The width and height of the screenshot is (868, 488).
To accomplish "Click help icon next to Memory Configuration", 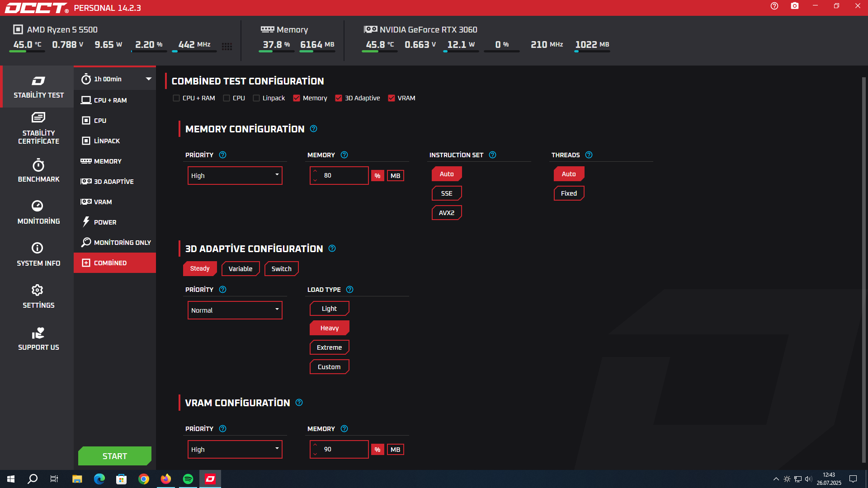I will 314,129.
